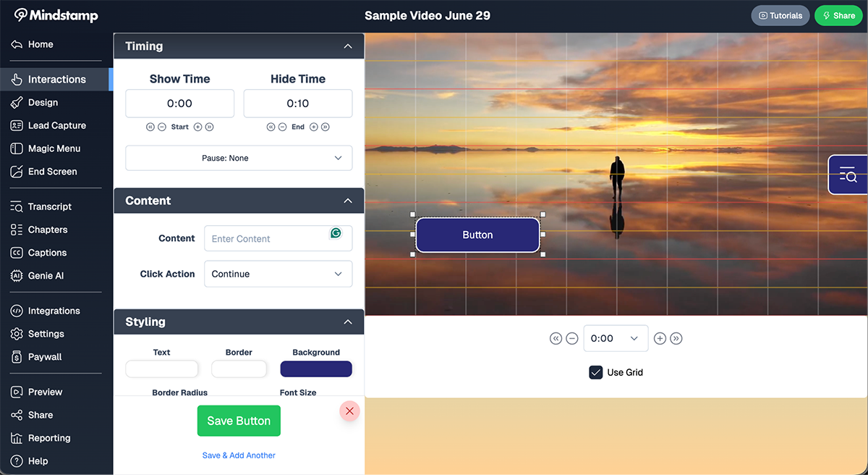The width and height of the screenshot is (868, 475).
Task: Click the Chapters icon in sidebar
Action: pos(17,230)
